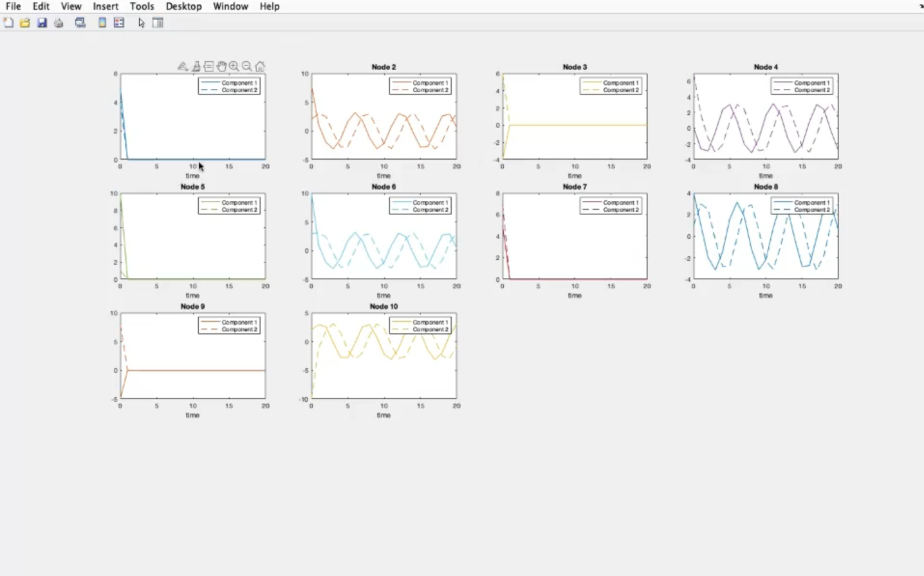This screenshot has height=576, width=924.
Task: Click the legend box in the Node 4 plot
Action: 802,86
